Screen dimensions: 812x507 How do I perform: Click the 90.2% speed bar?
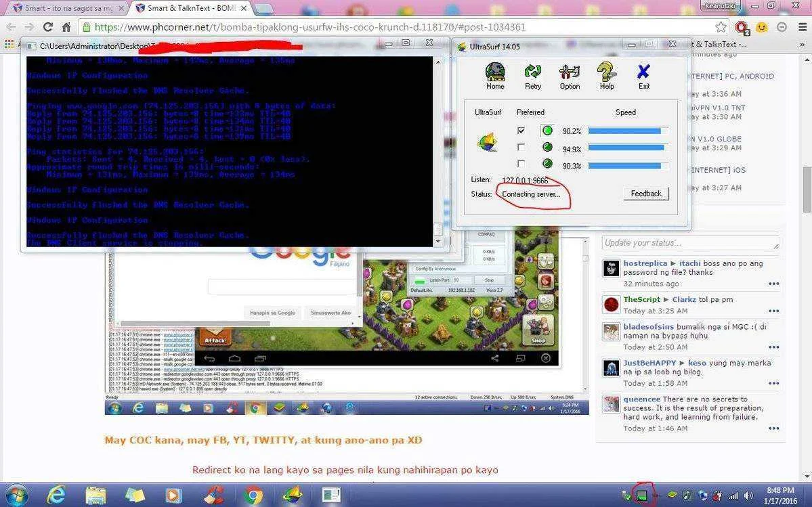click(x=628, y=131)
